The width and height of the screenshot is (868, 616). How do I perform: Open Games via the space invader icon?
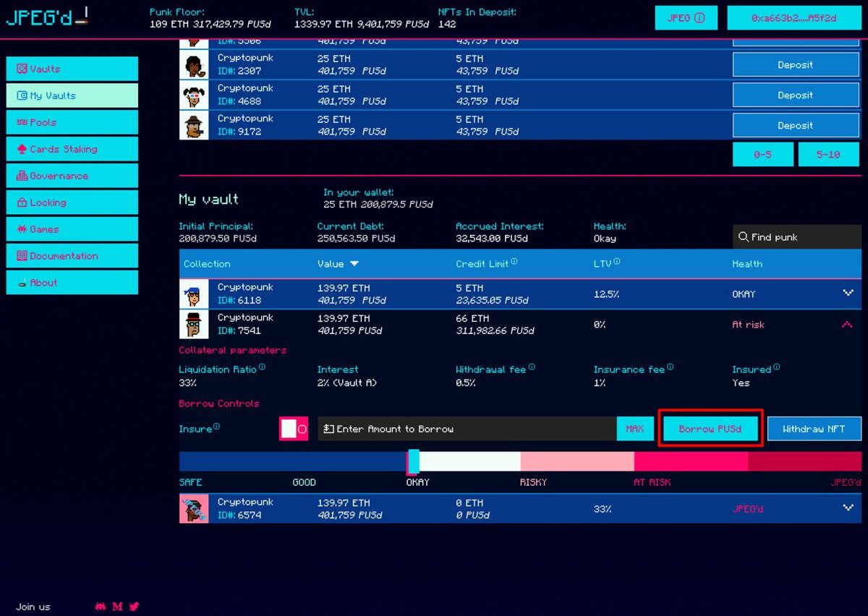(22, 229)
